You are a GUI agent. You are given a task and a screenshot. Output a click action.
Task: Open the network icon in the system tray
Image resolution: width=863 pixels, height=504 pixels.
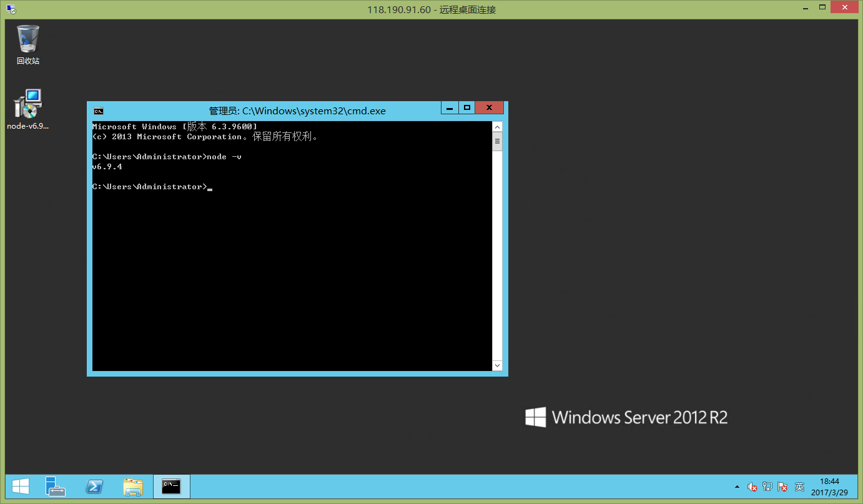767,487
